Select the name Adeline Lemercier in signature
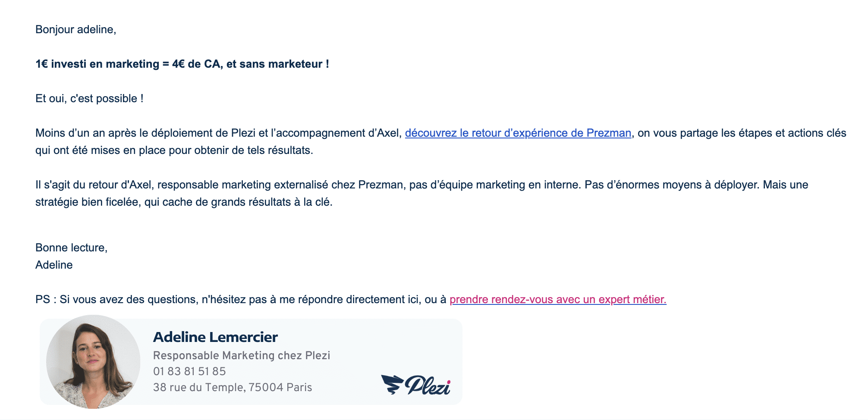This screenshot has height=420, width=868. point(215,337)
